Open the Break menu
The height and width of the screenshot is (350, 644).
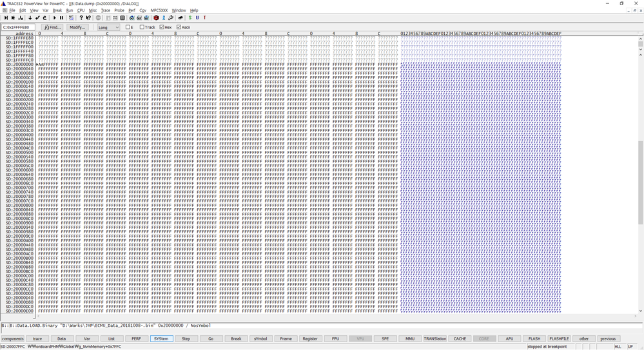point(57,10)
